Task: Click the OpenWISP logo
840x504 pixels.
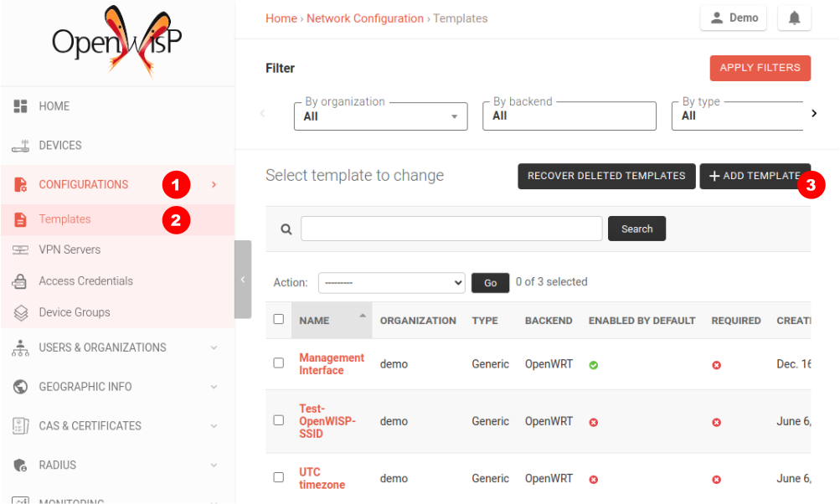Action: click(116, 41)
